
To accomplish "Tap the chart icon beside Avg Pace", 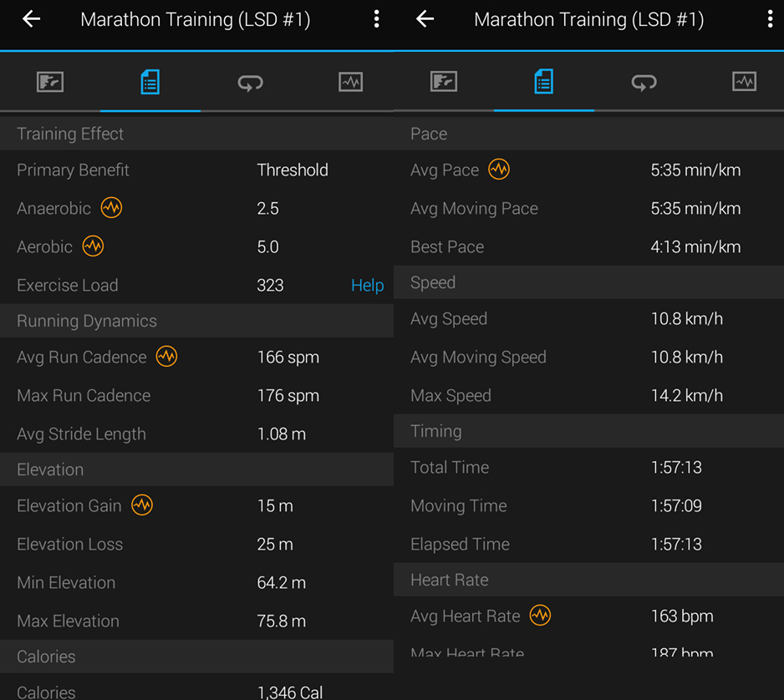I will [499, 170].
